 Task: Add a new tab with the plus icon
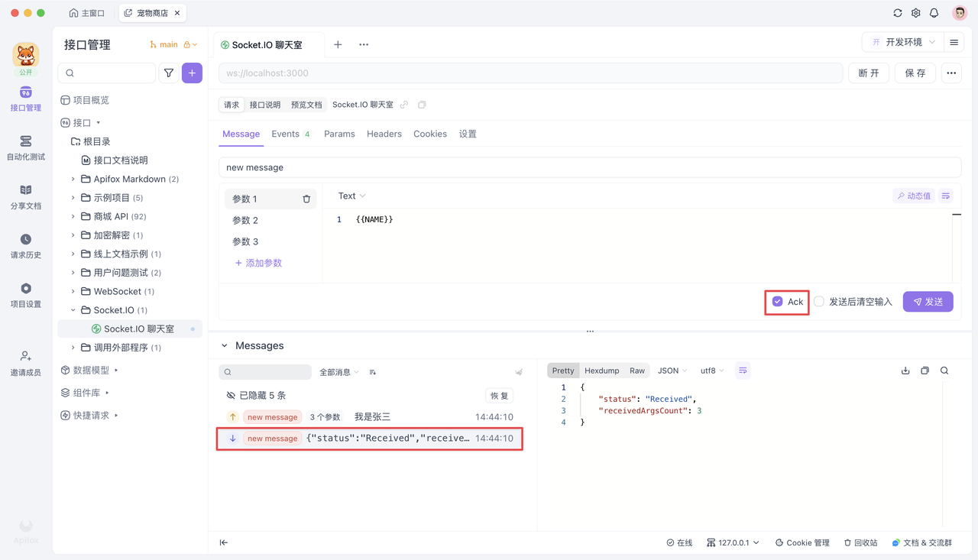pyautogui.click(x=338, y=44)
